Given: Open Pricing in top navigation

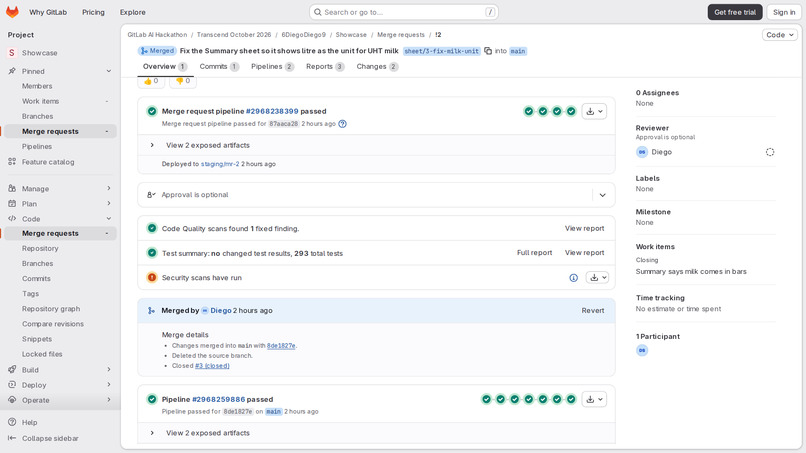Looking at the screenshot, I should coord(93,12).
